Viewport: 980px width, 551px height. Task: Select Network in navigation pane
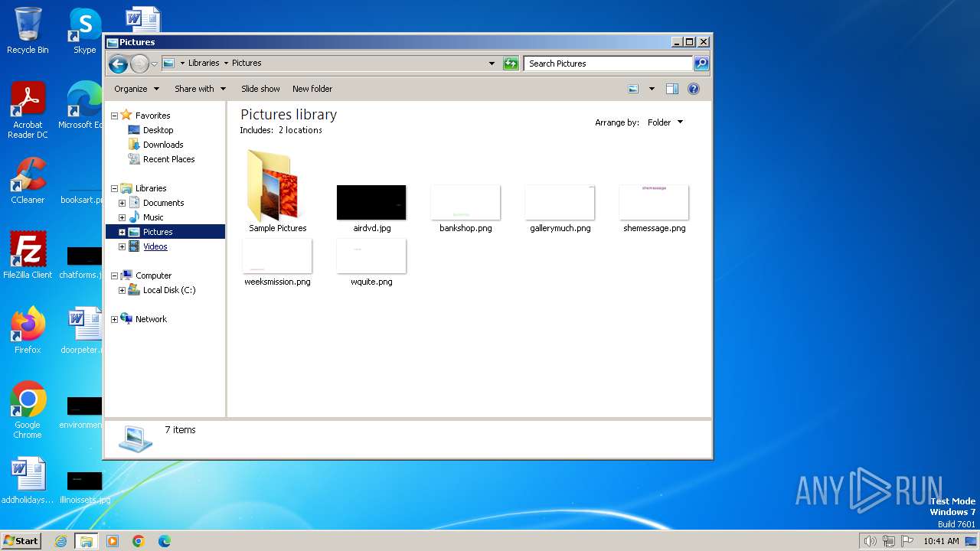151,319
